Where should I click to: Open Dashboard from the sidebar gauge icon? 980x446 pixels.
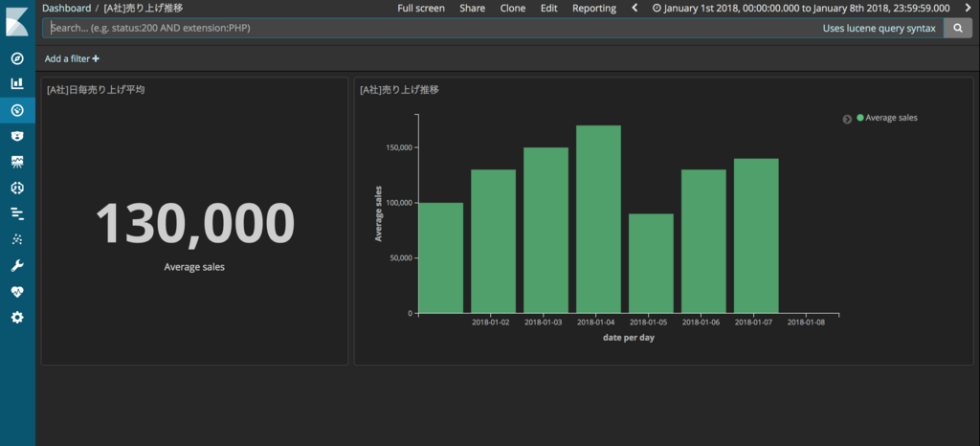click(x=17, y=110)
